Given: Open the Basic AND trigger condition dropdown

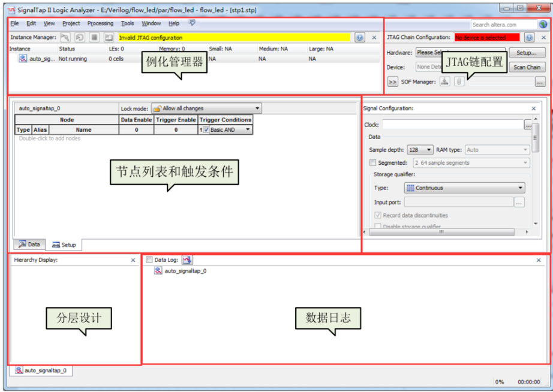Looking at the screenshot, I should (231, 129).
